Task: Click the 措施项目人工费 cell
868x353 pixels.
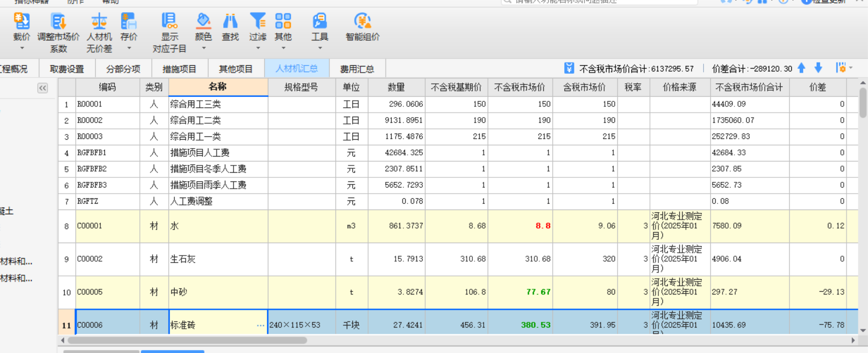Action: coord(218,153)
